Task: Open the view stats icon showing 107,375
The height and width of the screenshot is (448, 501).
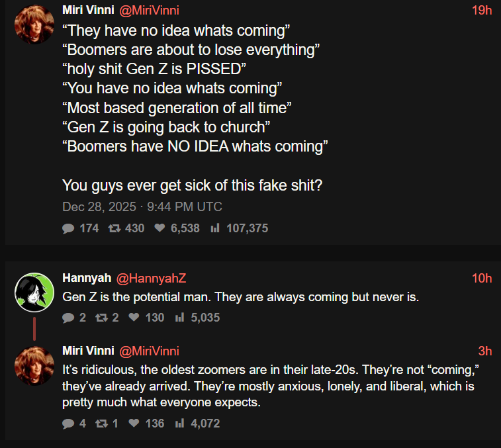Action: [214, 228]
